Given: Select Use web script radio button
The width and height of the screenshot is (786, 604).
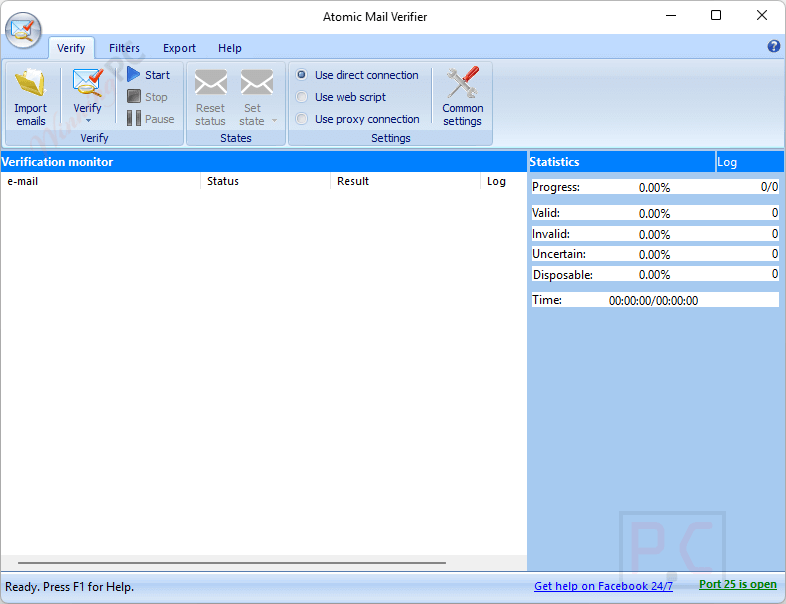Looking at the screenshot, I should [x=302, y=96].
